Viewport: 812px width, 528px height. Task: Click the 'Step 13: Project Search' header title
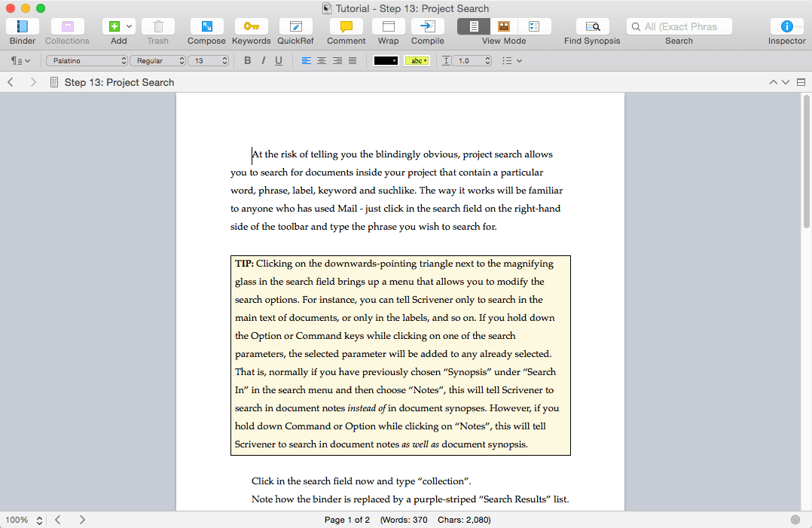(x=119, y=82)
